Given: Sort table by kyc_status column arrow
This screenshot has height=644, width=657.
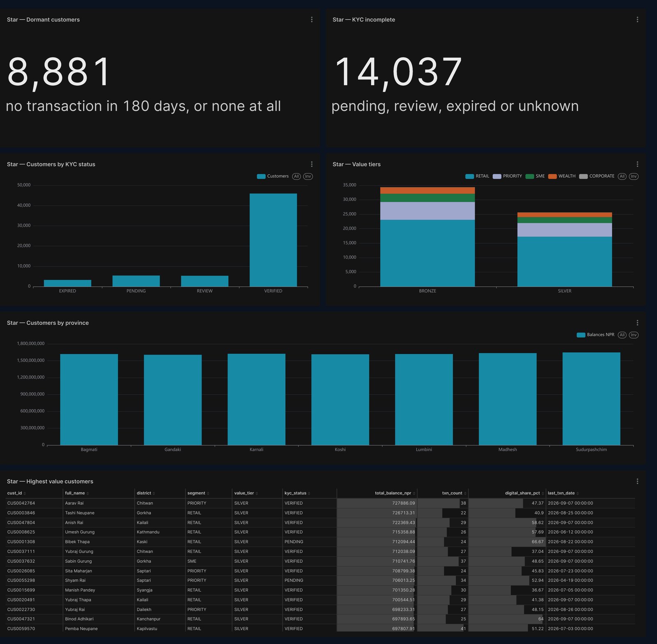Looking at the screenshot, I should [x=309, y=493].
